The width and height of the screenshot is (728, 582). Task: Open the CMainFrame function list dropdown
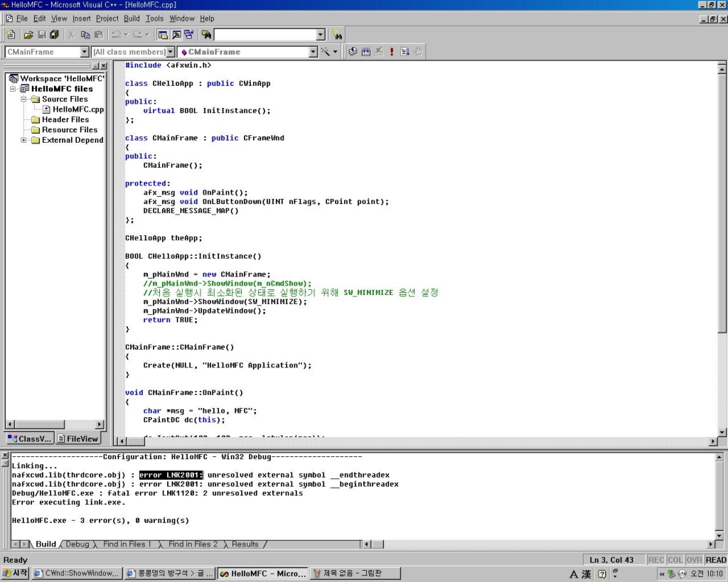(x=313, y=51)
